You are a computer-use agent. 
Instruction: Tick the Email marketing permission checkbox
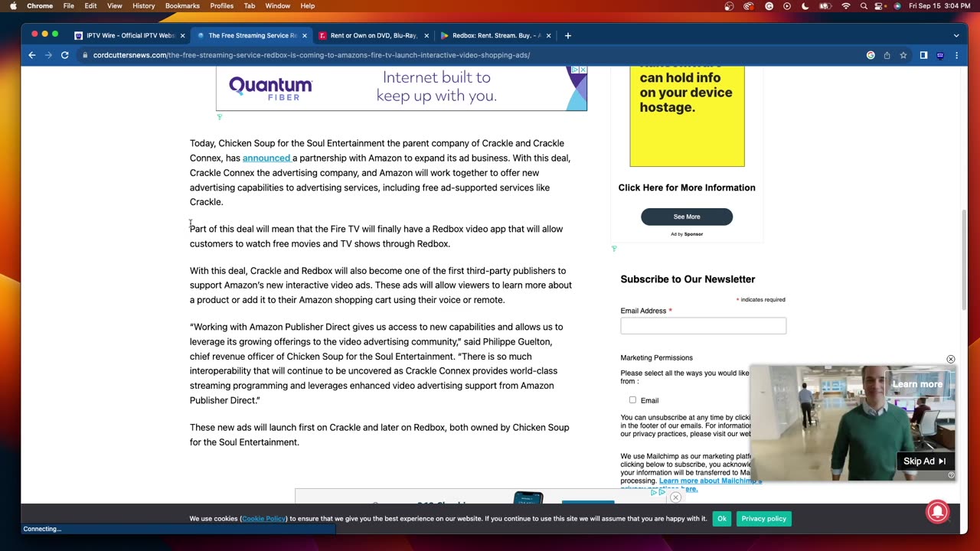(632, 400)
